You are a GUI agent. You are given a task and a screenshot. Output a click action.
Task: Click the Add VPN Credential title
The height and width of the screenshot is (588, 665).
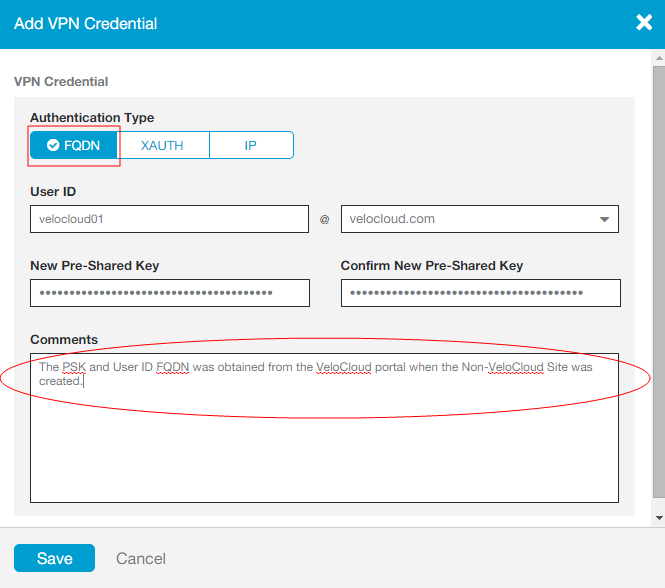click(85, 23)
